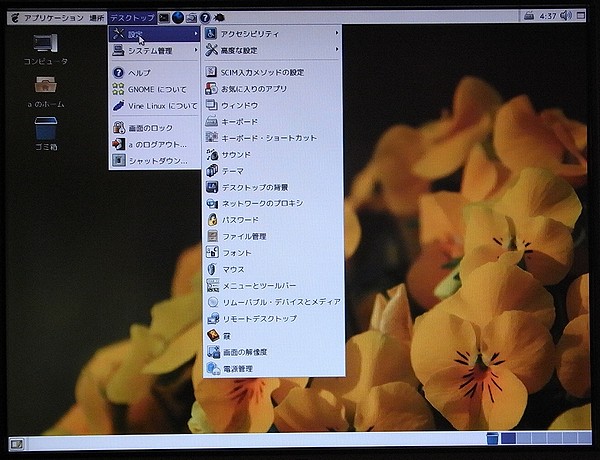The height and width of the screenshot is (460, 600).
Task: Open ネットワークのプロキシ settings
Action: click(x=272, y=203)
